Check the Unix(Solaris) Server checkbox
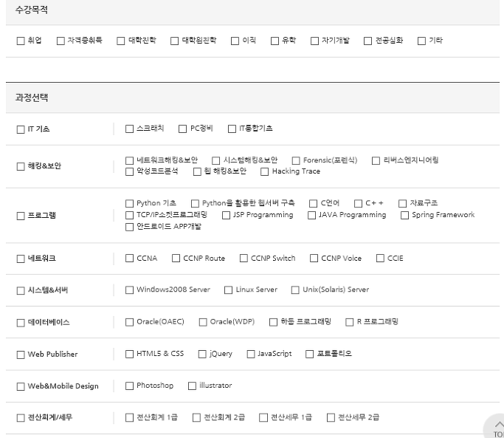The image size is (504, 438). pyautogui.click(x=295, y=290)
